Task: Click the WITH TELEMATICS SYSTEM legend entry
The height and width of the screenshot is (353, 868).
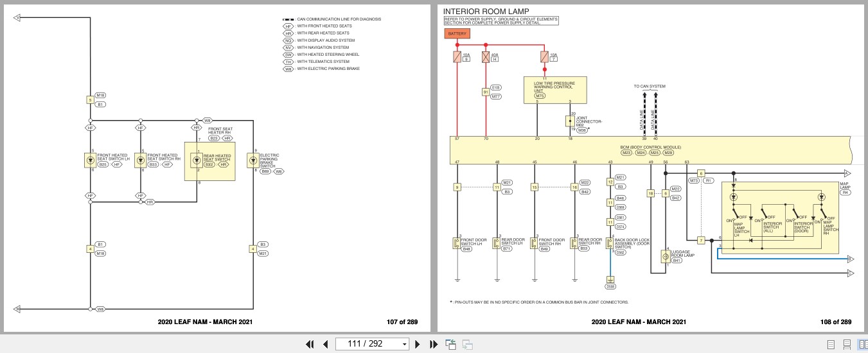Action: pyautogui.click(x=317, y=62)
